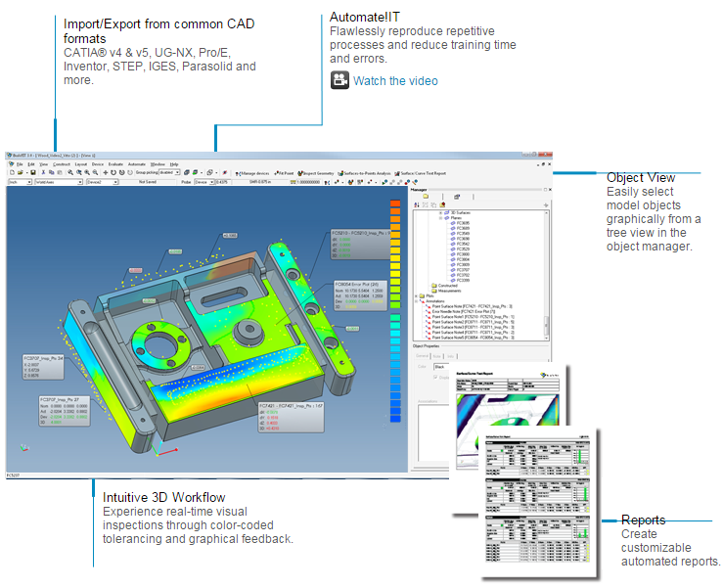723x588 pixels.
Task: Click the Watch the video link
Action: 395,81
